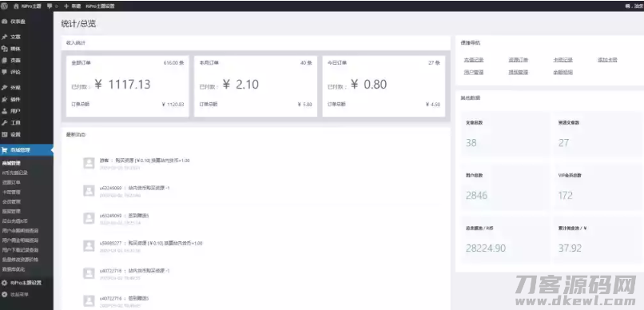Click the plus 新建 (New) button

72,6
